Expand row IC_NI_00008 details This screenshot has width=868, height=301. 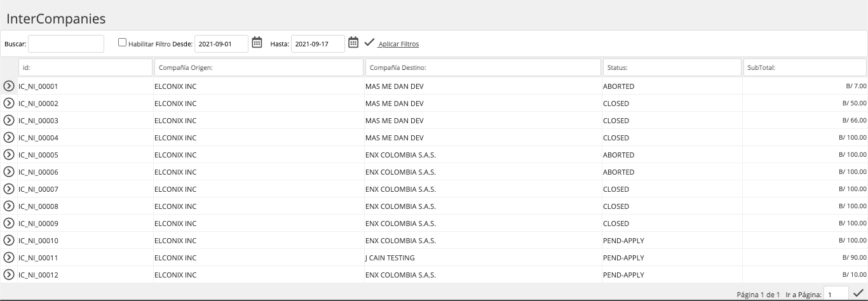click(9, 206)
